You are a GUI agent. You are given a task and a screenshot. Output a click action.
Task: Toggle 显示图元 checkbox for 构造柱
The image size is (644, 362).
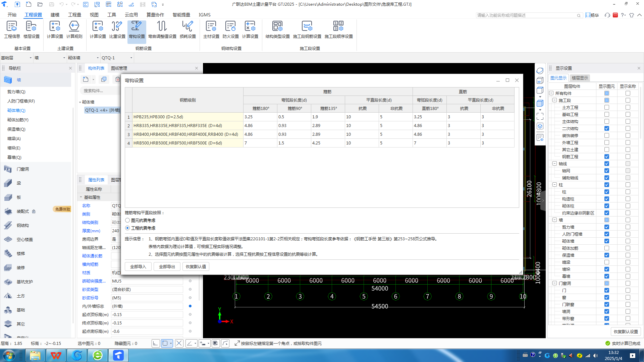pyautogui.click(x=606, y=199)
